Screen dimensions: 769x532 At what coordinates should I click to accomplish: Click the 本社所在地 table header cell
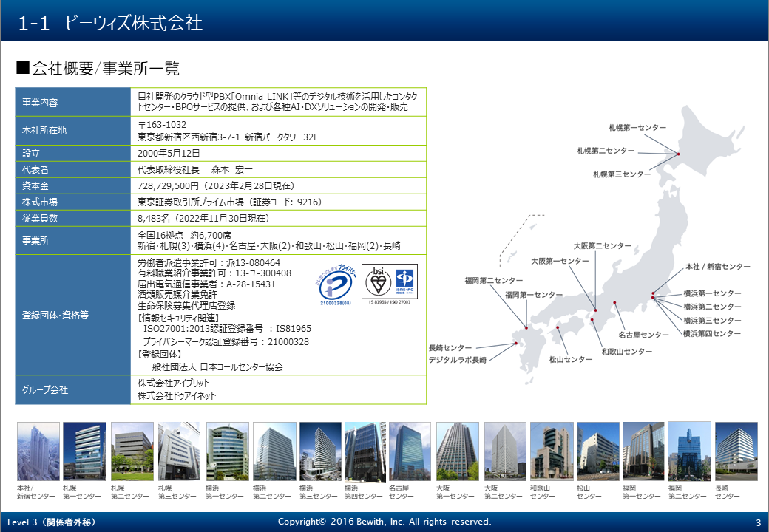(73, 131)
